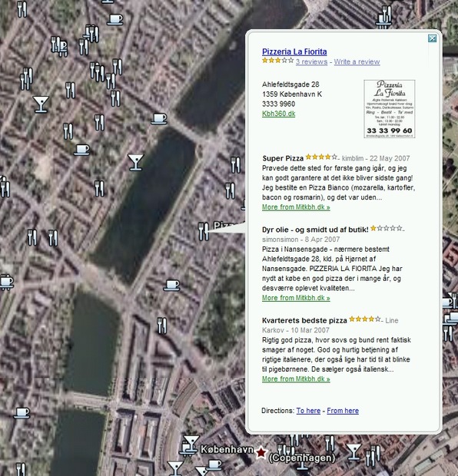The width and height of the screenshot is (458, 476).
Task: Select the red star Copenhagen city marker
Action: (x=261, y=453)
